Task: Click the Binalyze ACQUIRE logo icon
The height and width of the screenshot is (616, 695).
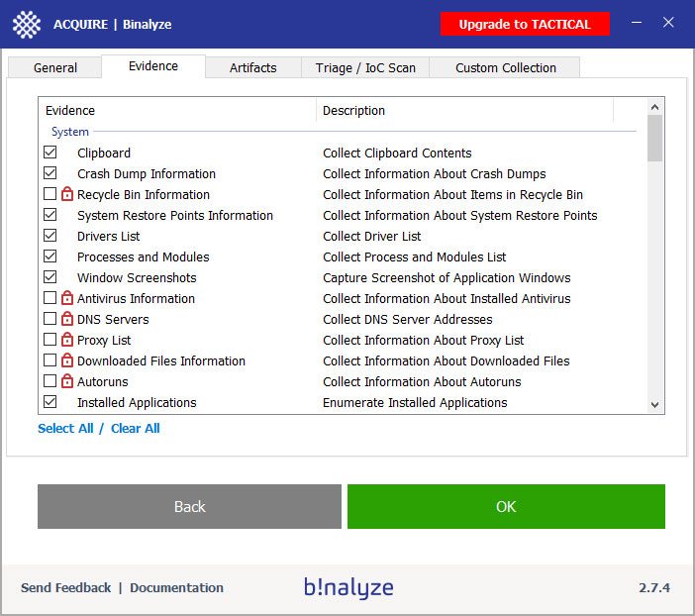Action: (x=27, y=25)
